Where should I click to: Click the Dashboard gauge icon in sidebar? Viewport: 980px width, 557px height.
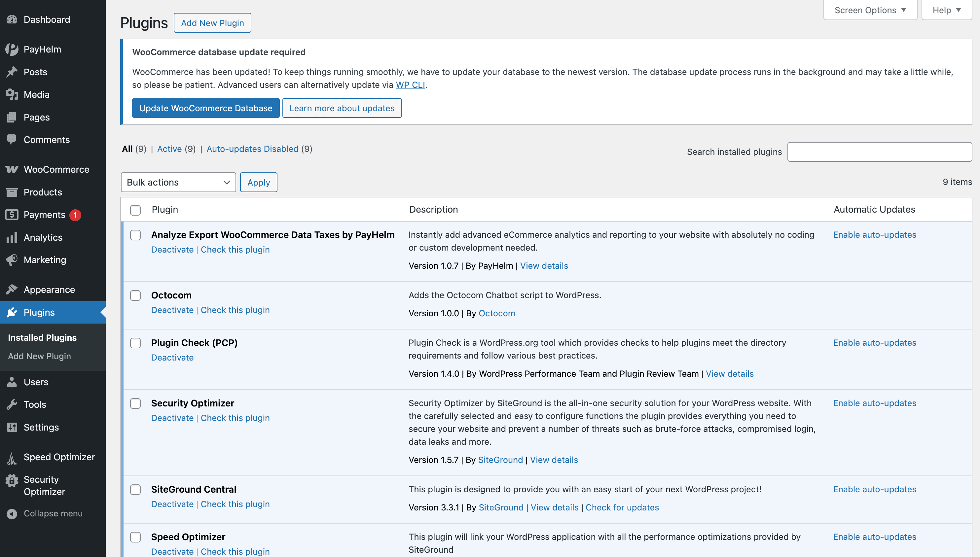pyautogui.click(x=12, y=19)
